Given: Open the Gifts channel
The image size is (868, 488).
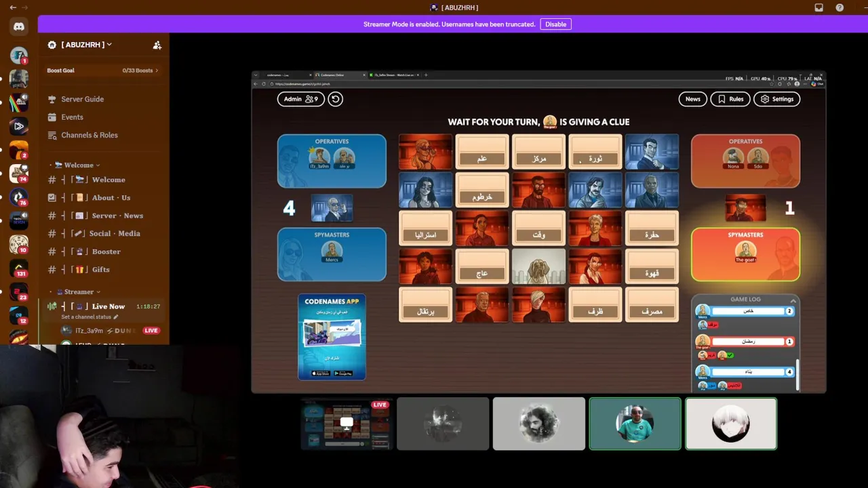Looking at the screenshot, I should tap(103, 269).
